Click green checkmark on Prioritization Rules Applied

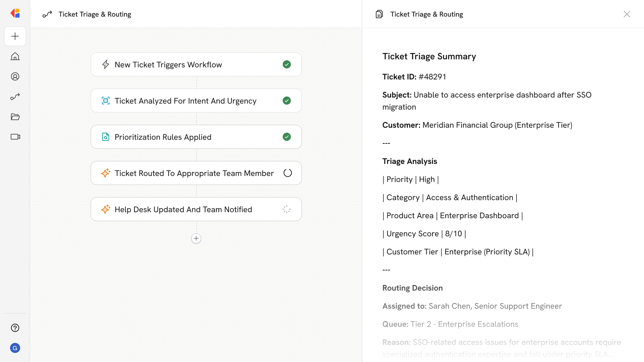point(287,137)
